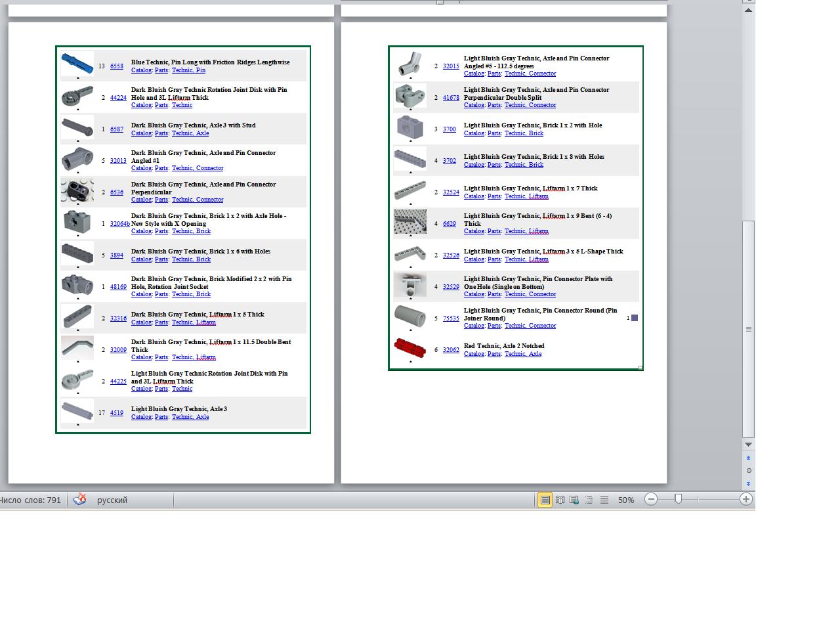Click the red Axle 2 Notched thumbnail
The width and height of the screenshot is (840, 635).
(x=410, y=347)
